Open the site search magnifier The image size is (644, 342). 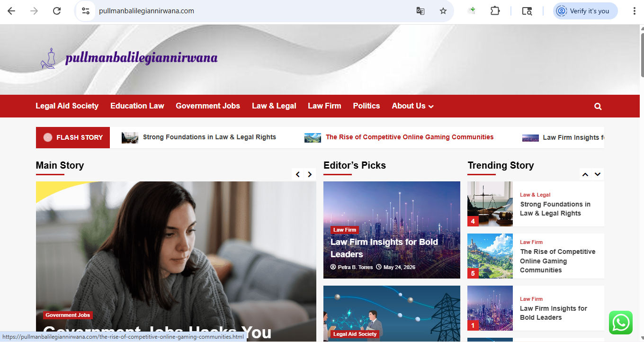pos(598,107)
